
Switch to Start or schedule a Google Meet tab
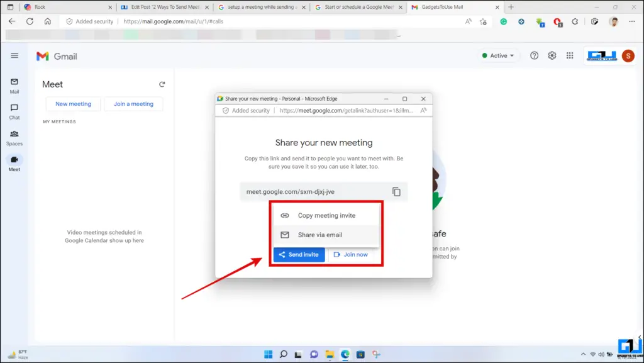coord(358,7)
